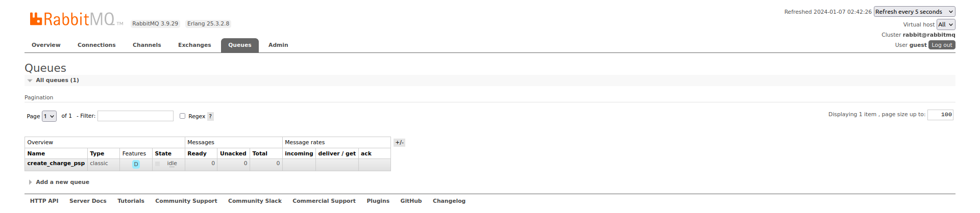Open the refresh interval dropdown
The height and width of the screenshot is (213, 980).
point(914,12)
